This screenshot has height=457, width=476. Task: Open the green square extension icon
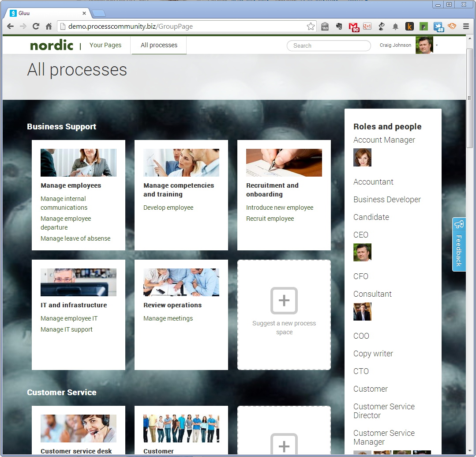pos(424,26)
